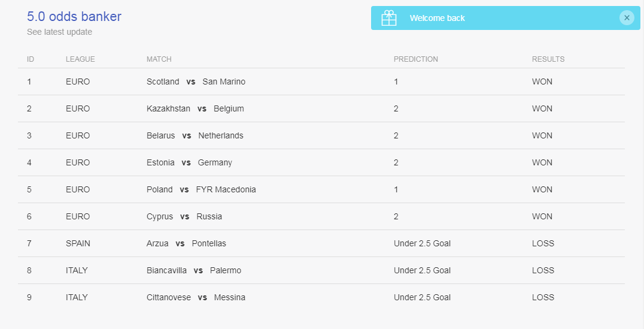Select the ID column header
This screenshot has width=644, height=329.
point(31,59)
